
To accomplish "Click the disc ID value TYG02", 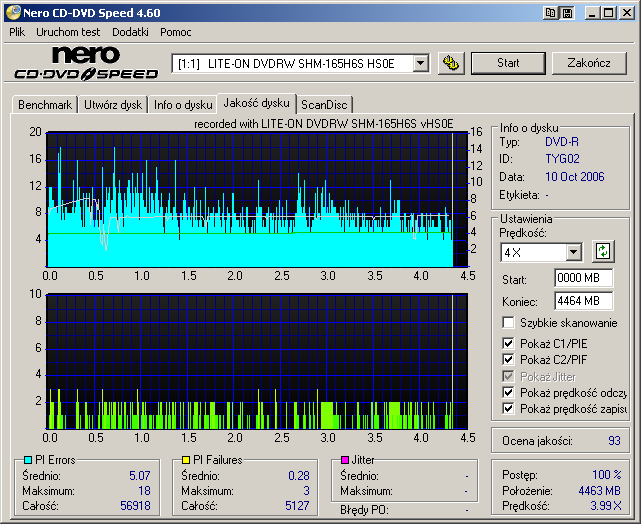I will pos(562,159).
